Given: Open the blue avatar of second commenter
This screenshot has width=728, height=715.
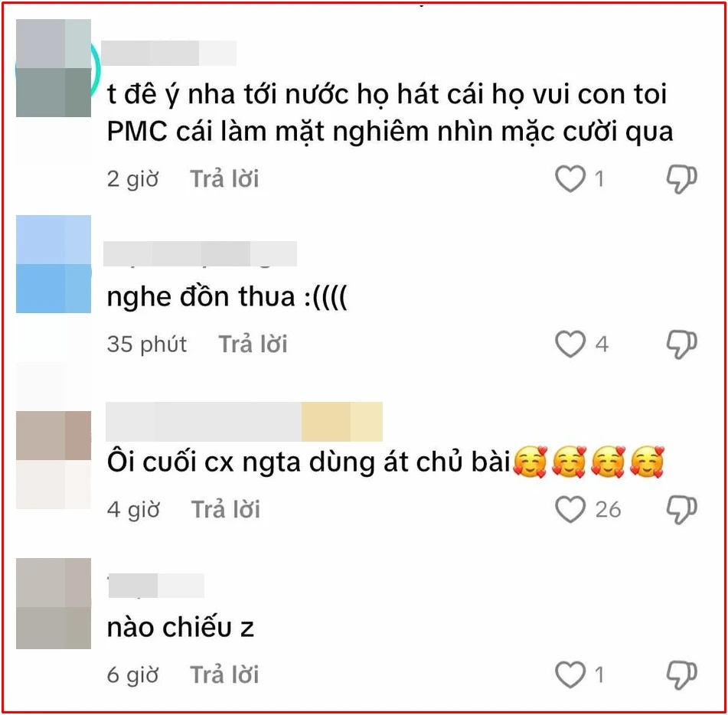Looking at the screenshot, I should pos(54,263).
